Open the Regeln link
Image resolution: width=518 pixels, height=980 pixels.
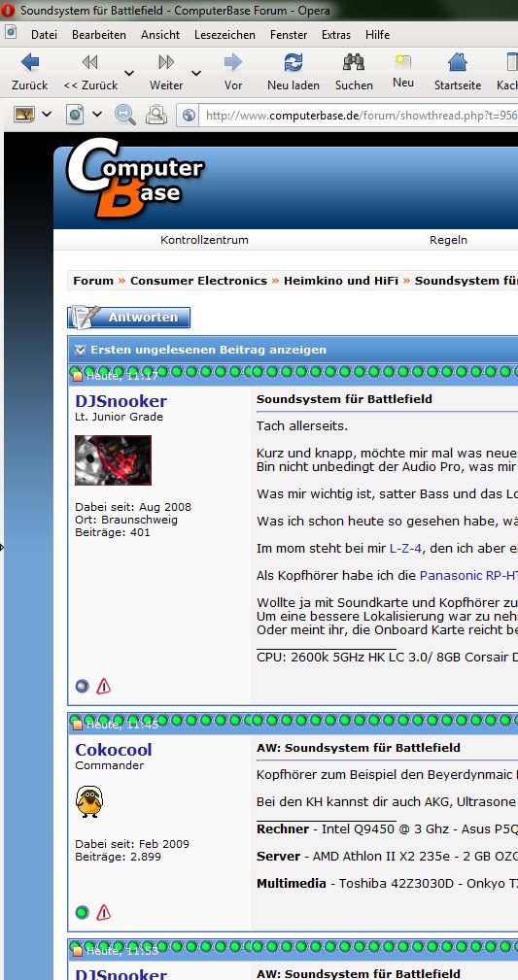click(x=448, y=240)
